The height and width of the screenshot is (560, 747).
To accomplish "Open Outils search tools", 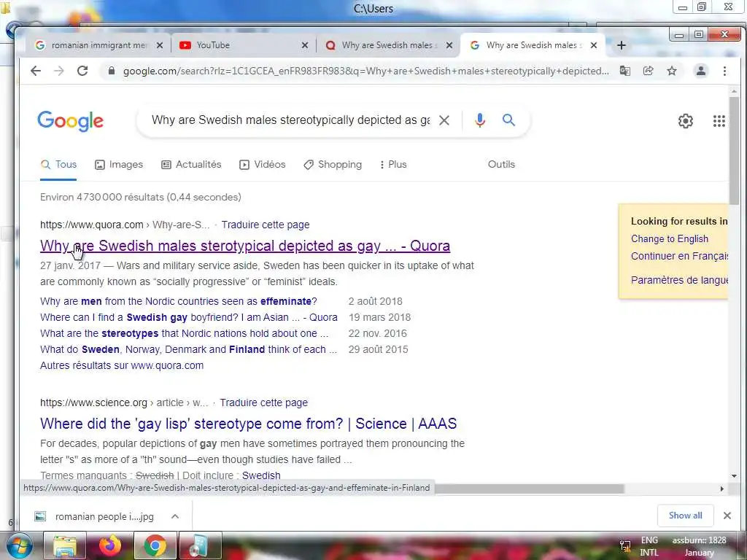I will [x=501, y=165].
